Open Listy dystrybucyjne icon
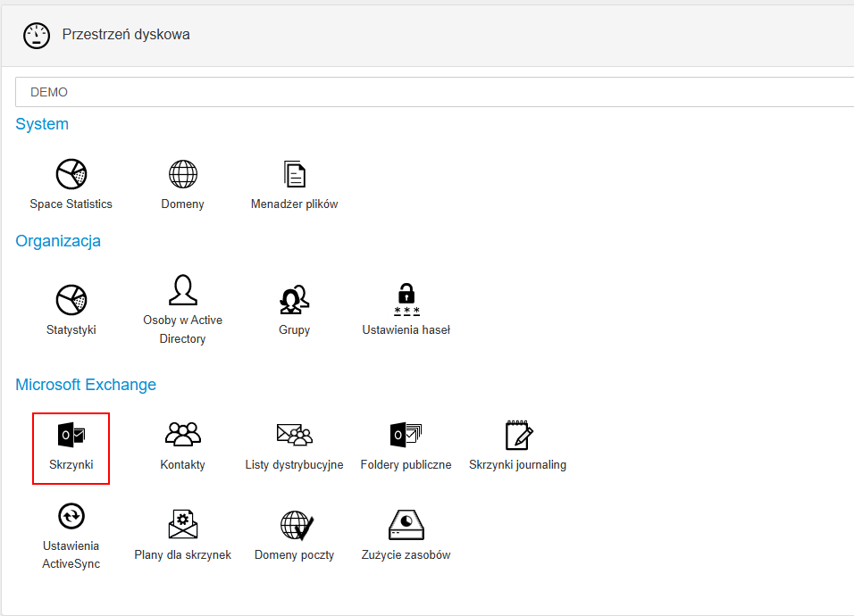The image size is (854, 616). click(295, 435)
